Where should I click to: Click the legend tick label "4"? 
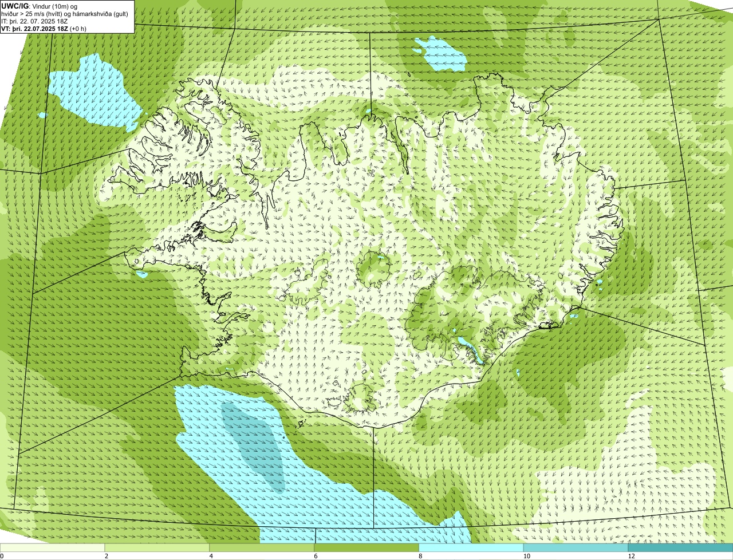click(x=211, y=556)
